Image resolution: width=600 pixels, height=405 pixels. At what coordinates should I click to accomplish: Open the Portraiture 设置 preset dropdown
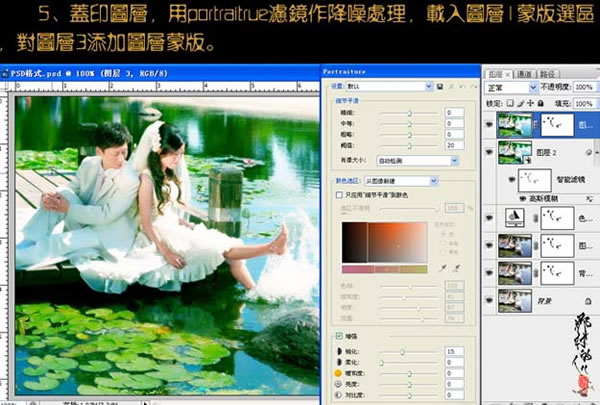coord(390,87)
